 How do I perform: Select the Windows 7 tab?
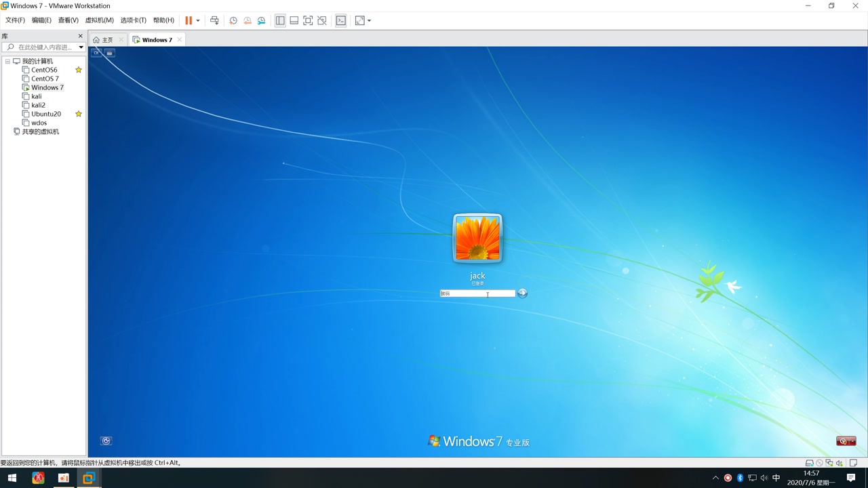(x=157, y=40)
